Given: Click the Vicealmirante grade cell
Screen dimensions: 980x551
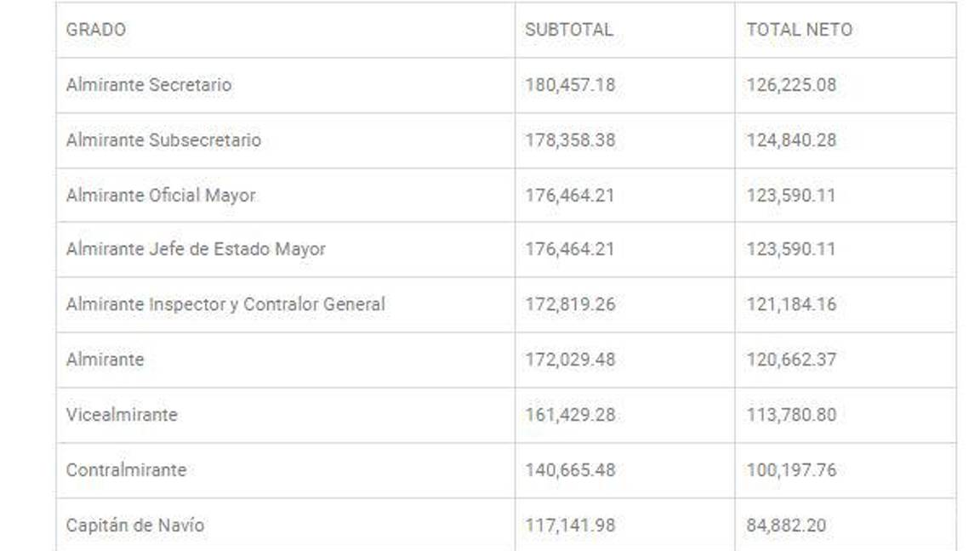Looking at the screenshot, I should click(122, 415).
